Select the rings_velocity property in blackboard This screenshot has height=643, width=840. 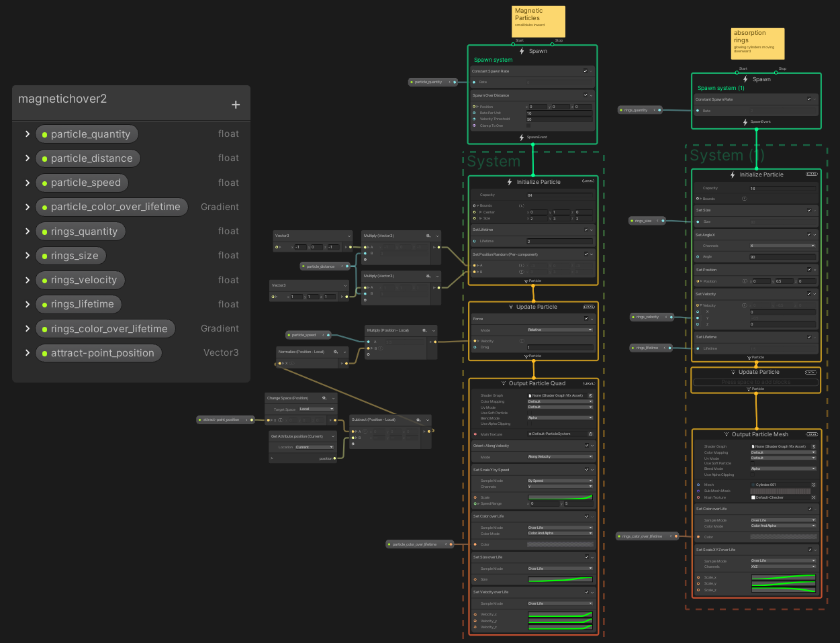coord(83,280)
